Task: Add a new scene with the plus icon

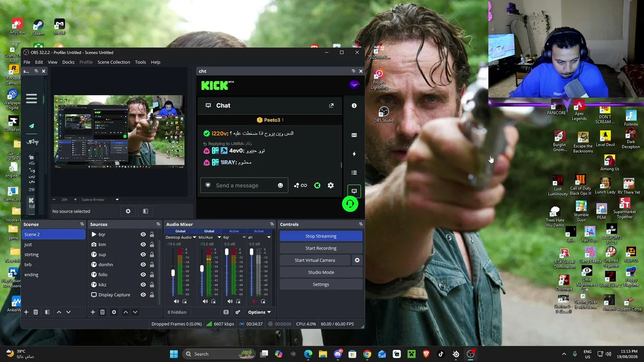Action: [26, 312]
